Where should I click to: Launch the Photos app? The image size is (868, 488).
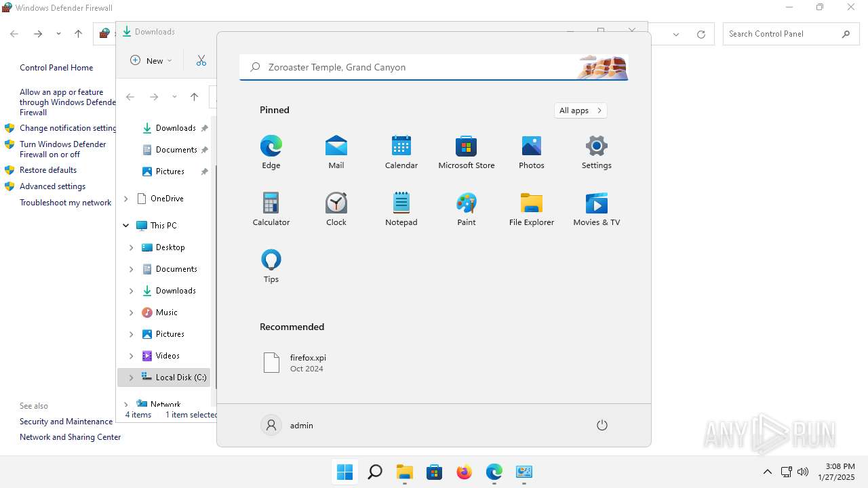point(531,152)
